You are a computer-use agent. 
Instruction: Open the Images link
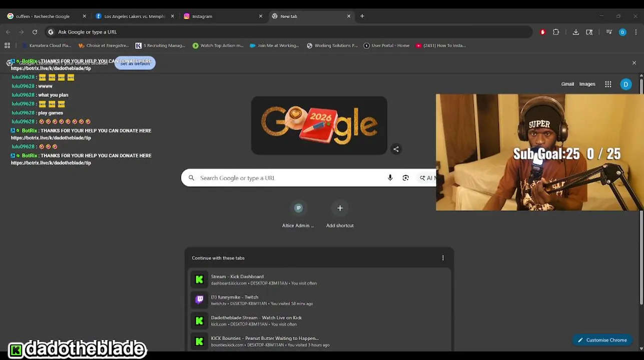pos(587,84)
